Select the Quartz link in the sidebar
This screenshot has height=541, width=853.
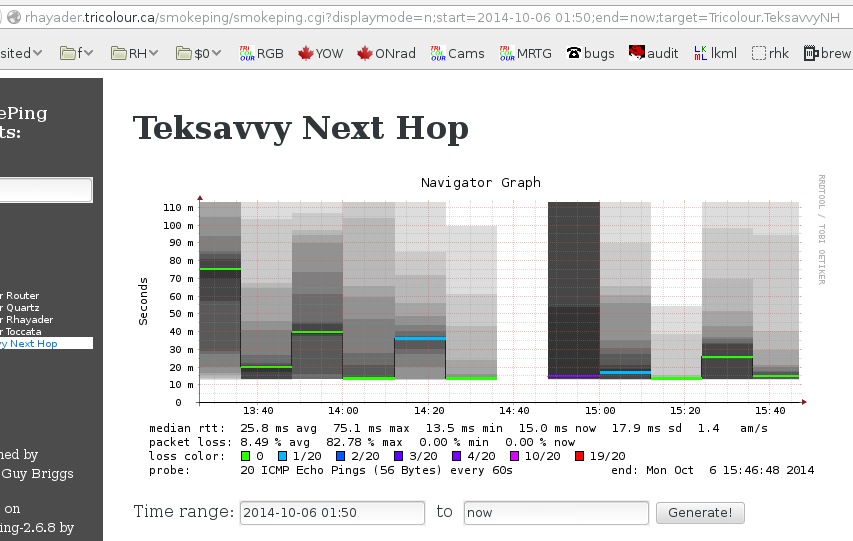point(20,308)
